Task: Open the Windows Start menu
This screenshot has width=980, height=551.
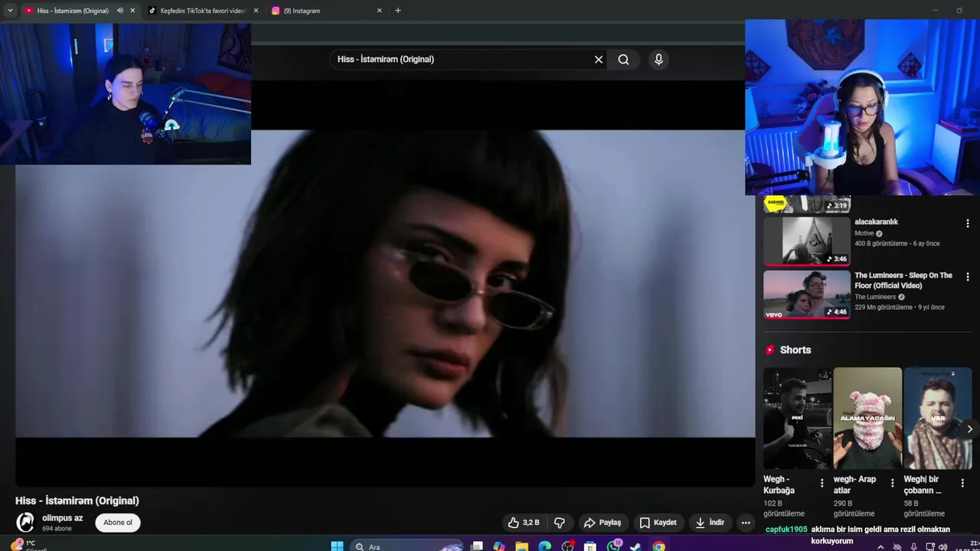Action: 337,546
